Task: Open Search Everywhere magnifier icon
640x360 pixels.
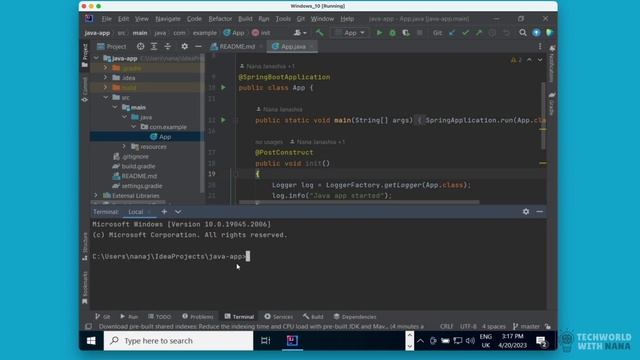Action: tap(522, 33)
